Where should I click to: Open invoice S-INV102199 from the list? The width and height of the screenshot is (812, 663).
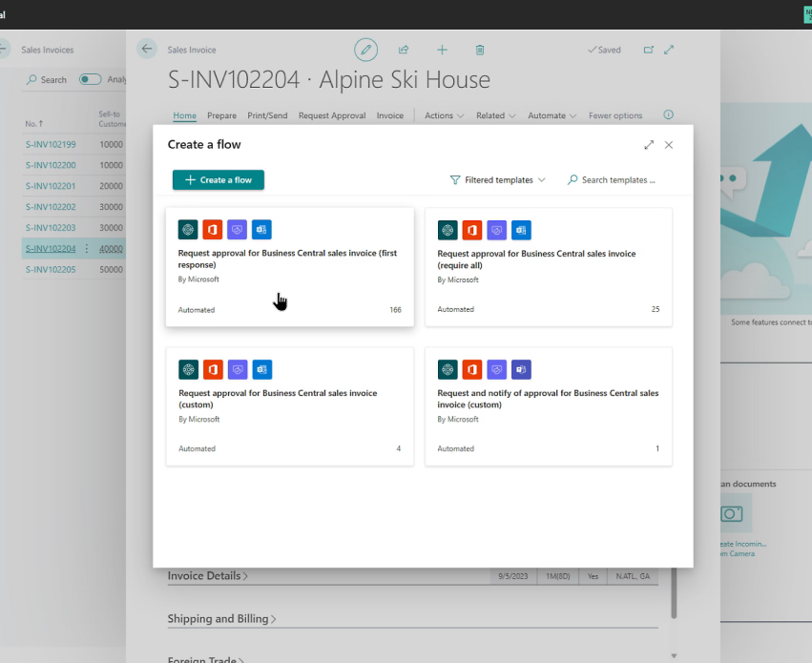pos(51,144)
